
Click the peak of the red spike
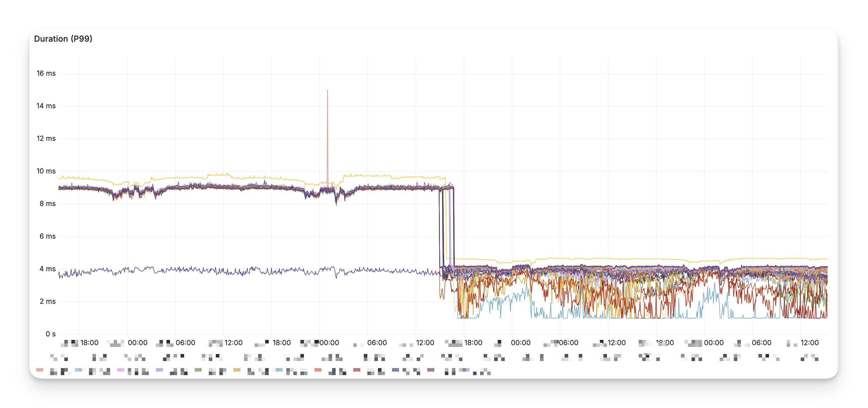click(x=327, y=90)
